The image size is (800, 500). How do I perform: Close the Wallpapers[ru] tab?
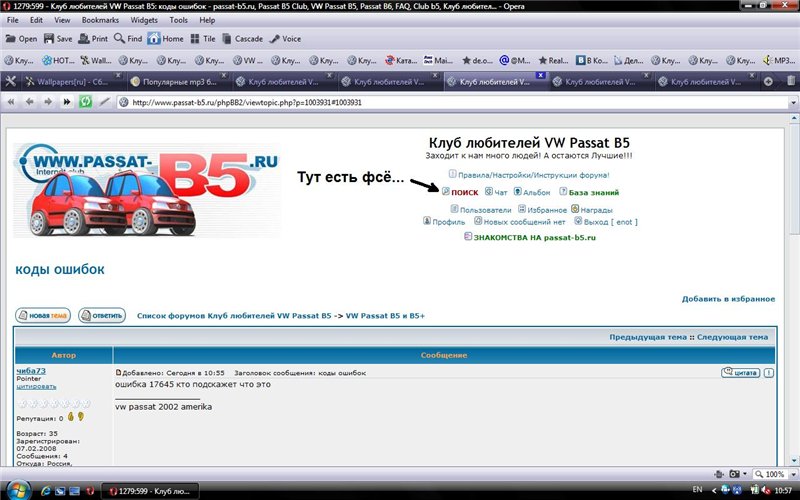point(118,76)
